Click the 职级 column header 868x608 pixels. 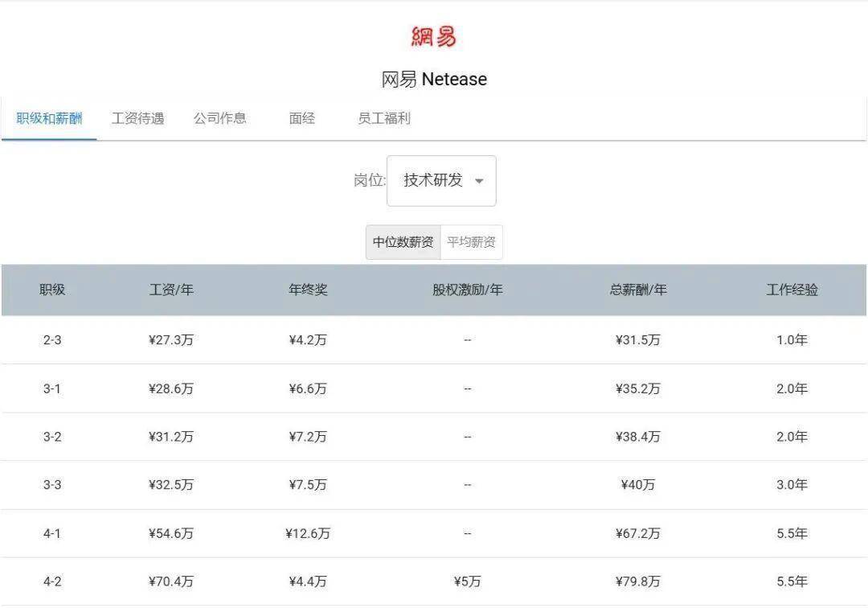[x=52, y=290]
